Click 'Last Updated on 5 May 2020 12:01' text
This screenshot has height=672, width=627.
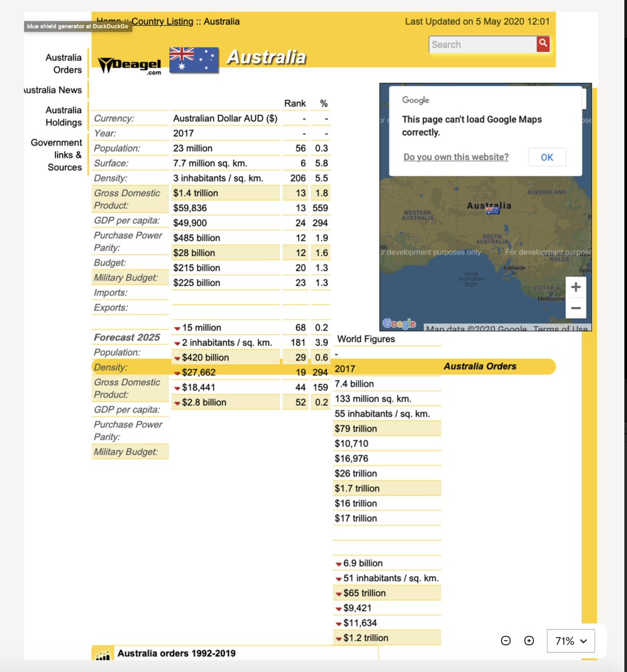pos(477,22)
